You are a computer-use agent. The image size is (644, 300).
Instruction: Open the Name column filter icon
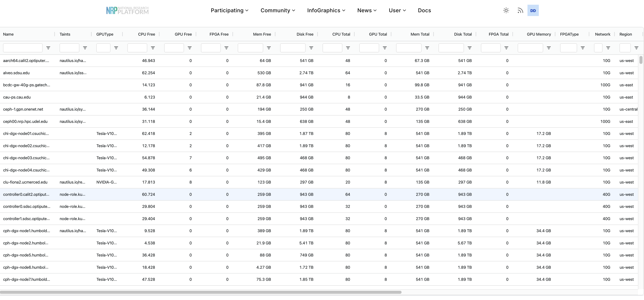48,48
